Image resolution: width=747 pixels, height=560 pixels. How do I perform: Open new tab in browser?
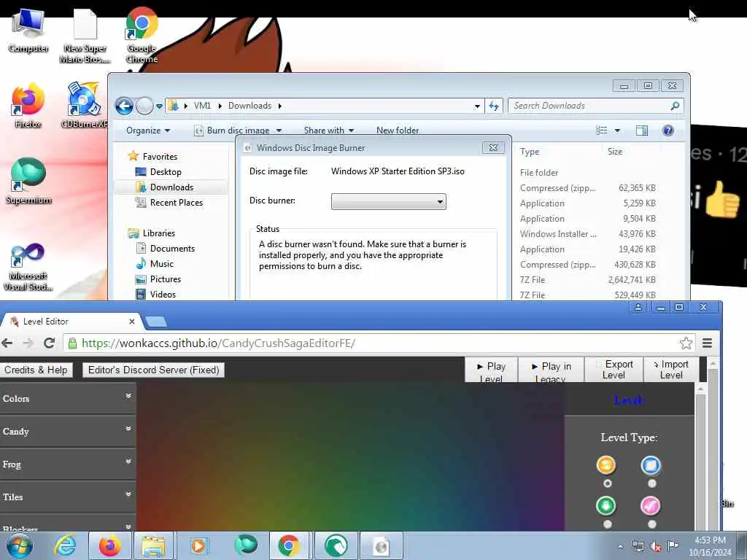(156, 322)
